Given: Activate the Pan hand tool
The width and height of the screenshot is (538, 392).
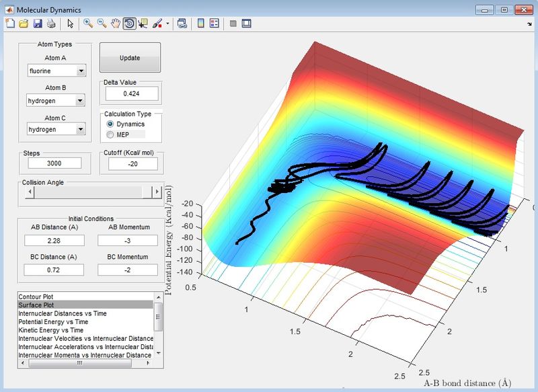Looking at the screenshot, I should 116,24.
